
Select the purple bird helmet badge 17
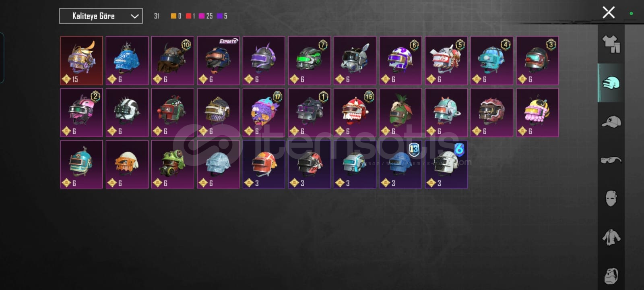tap(264, 113)
